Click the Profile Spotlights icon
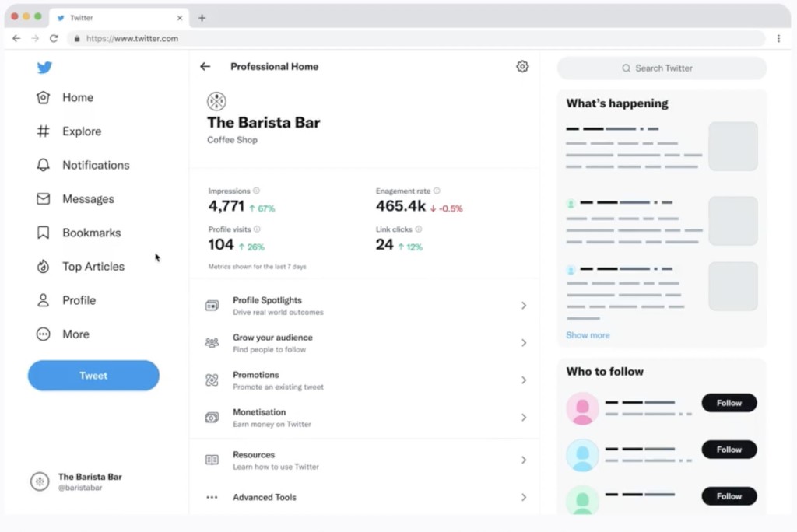The image size is (797, 532). (212, 306)
